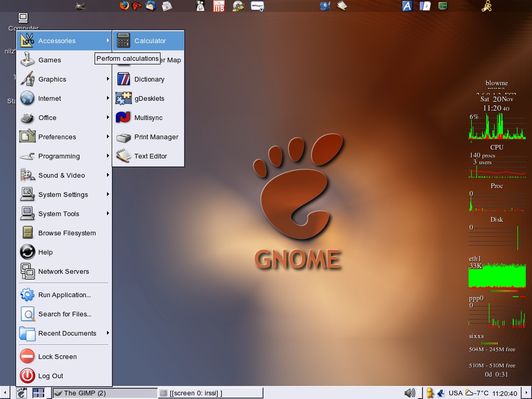Viewport: 532px width, 399px height.
Task: Click the envelope letter icon in top panel
Action: click(x=167, y=6)
